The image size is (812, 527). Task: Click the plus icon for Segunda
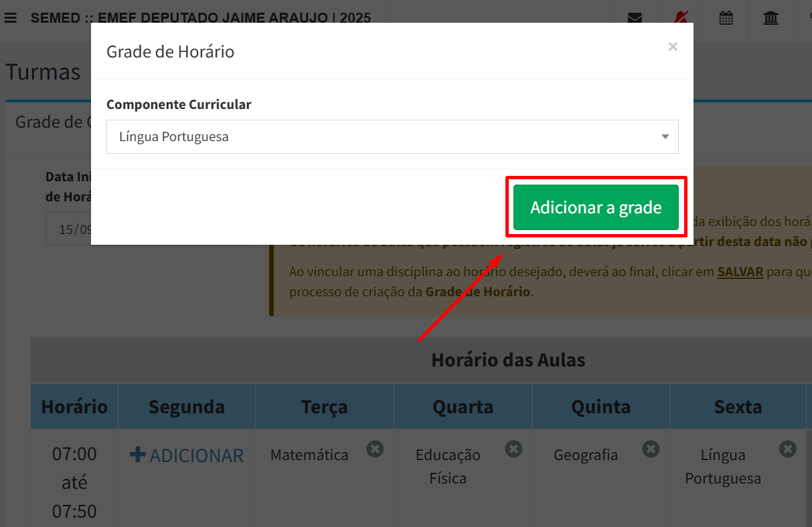pyautogui.click(x=137, y=455)
